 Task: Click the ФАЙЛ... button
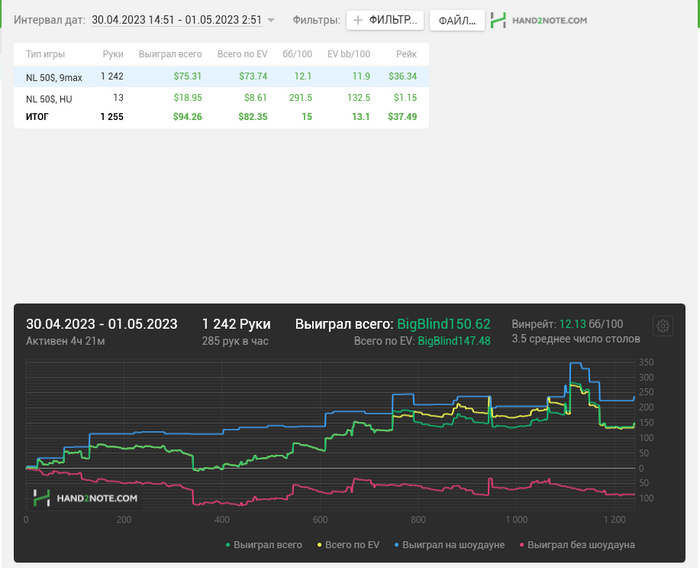(457, 21)
